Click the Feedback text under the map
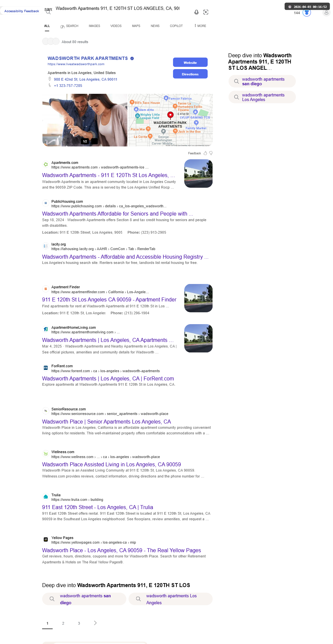 pos(194,153)
